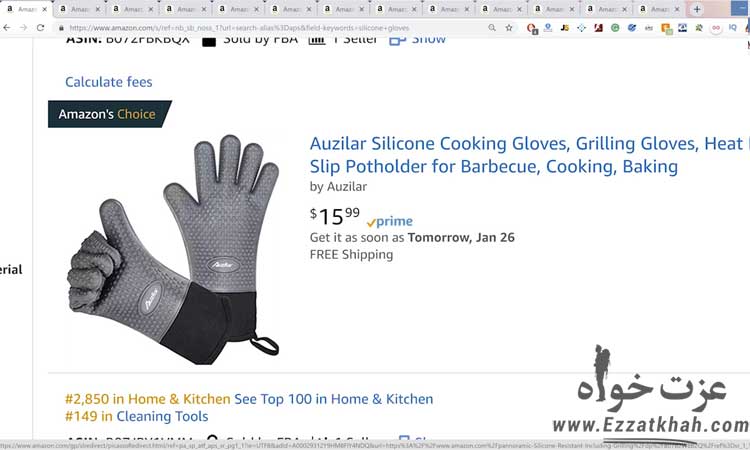This screenshot has height=450, width=750.
Task: Click the IQ extension icon
Action: click(x=732, y=28)
